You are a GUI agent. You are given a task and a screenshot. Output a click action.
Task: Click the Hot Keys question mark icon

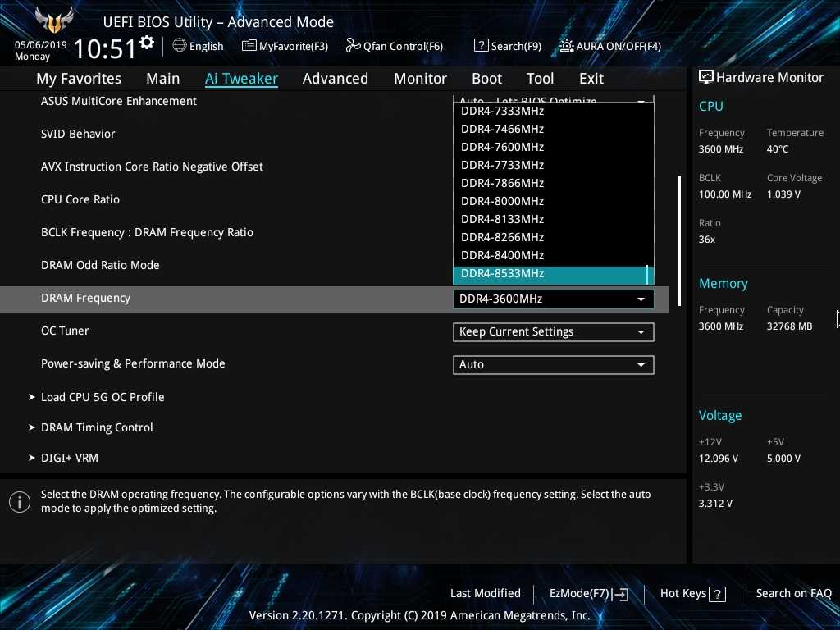(717, 594)
